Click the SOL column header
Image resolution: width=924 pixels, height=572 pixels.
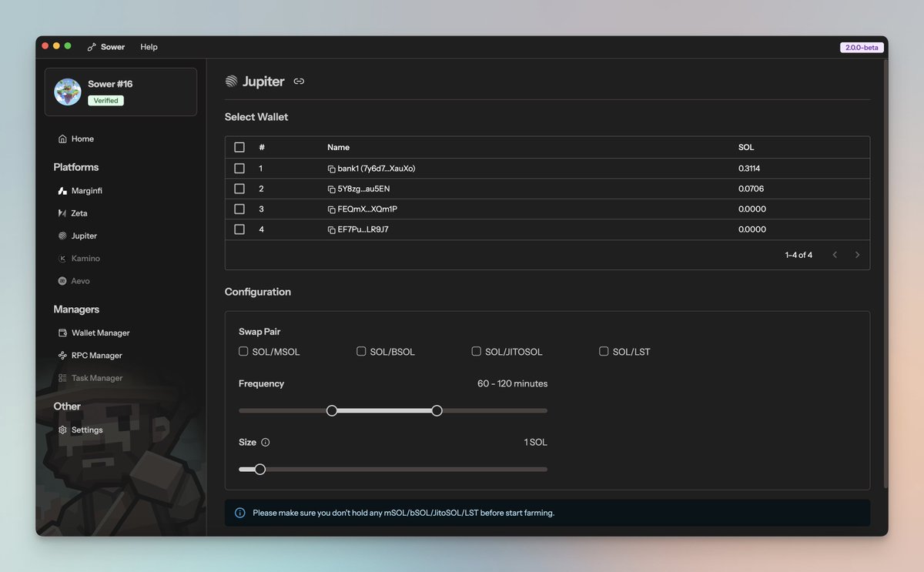coord(746,147)
